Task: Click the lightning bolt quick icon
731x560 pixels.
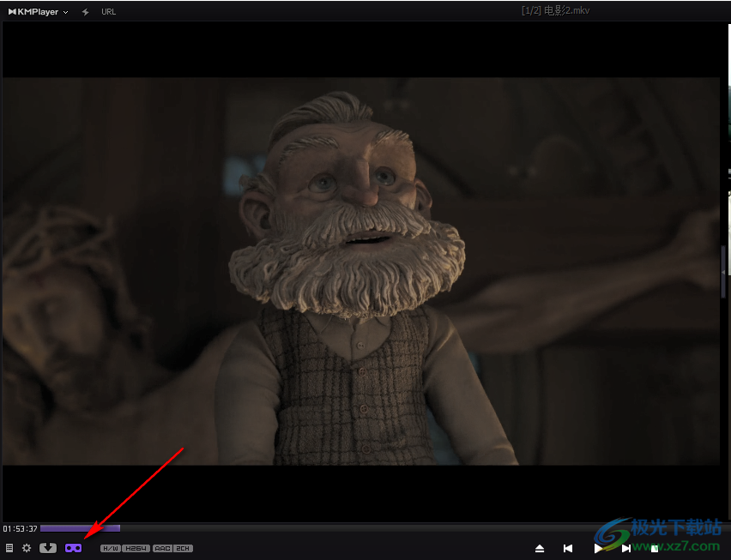Action: point(85,12)
